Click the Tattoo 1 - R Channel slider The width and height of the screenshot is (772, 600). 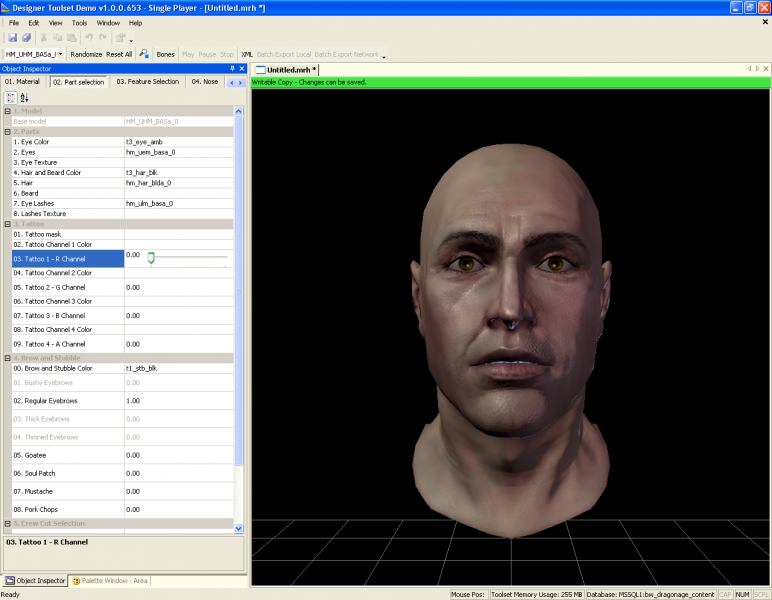click(x=151, y=258)
